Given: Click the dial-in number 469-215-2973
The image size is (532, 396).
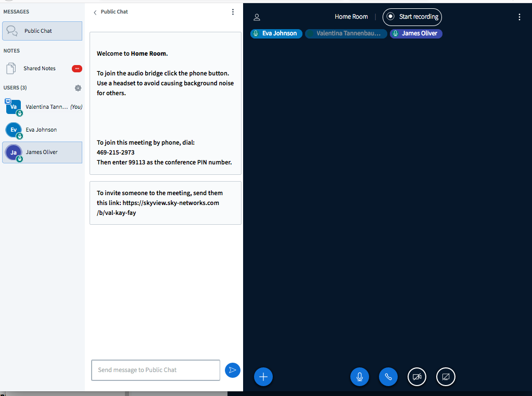Looking at the screenshot, I should [x=116, y=152].
